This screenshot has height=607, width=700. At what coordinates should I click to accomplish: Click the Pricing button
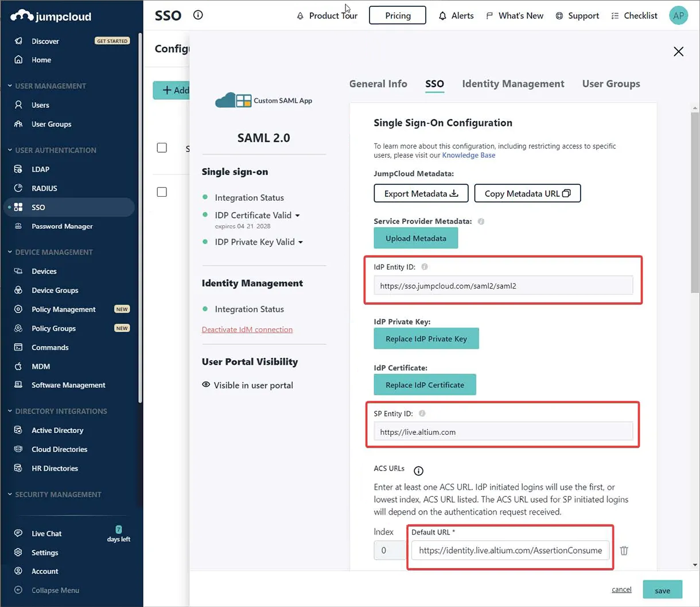398,15
